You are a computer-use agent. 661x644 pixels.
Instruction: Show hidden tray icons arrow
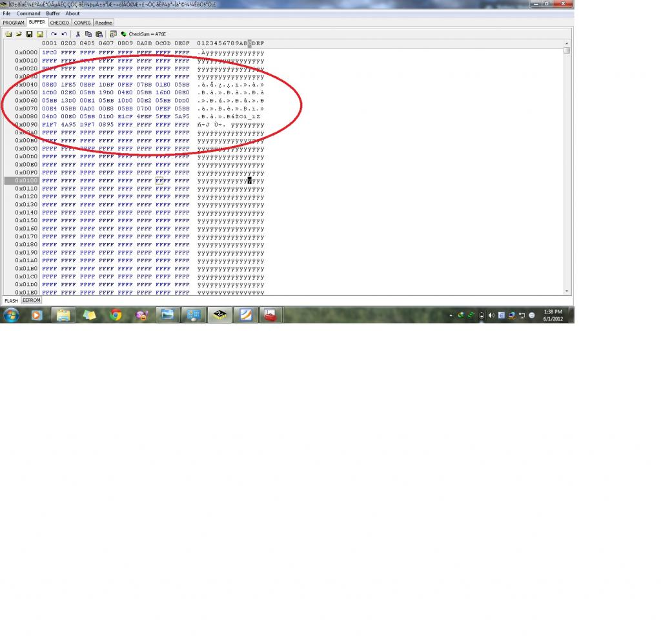(x=451, y=315)
